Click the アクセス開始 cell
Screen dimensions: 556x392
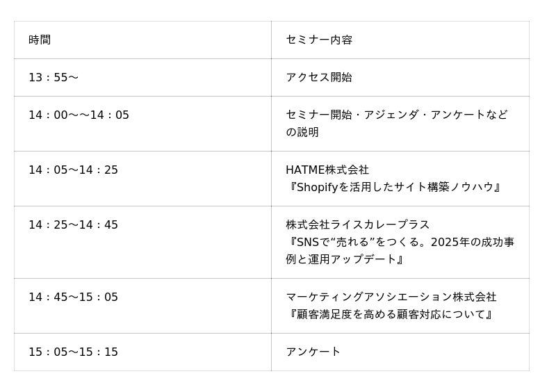(318, 77)
